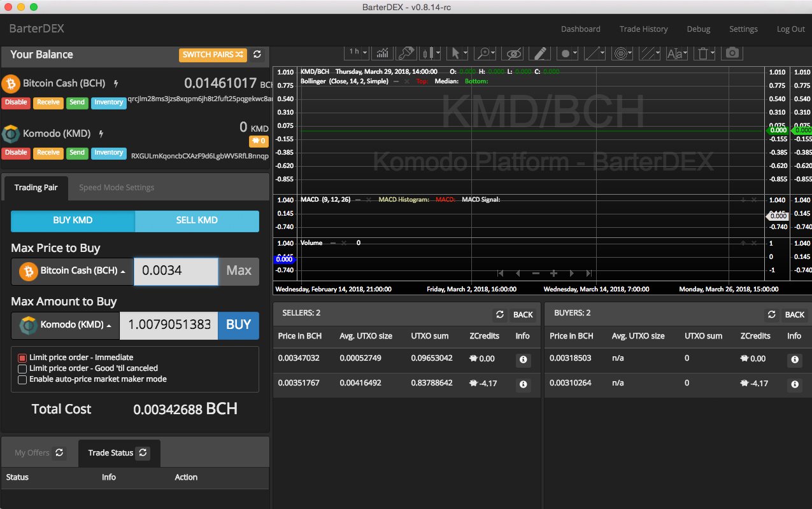Open candlestick chart type dropdown
The height and width of the screenshot is (509, 812).
point(431,53)
